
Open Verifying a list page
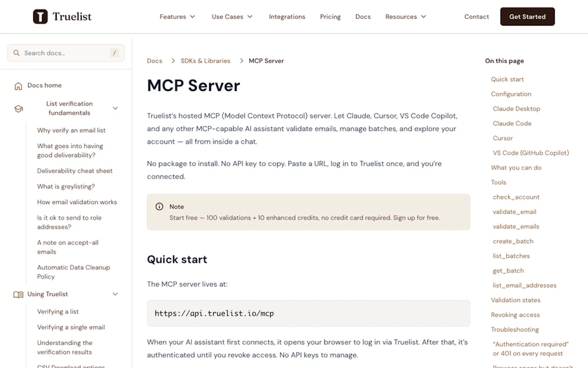point(58,312)
